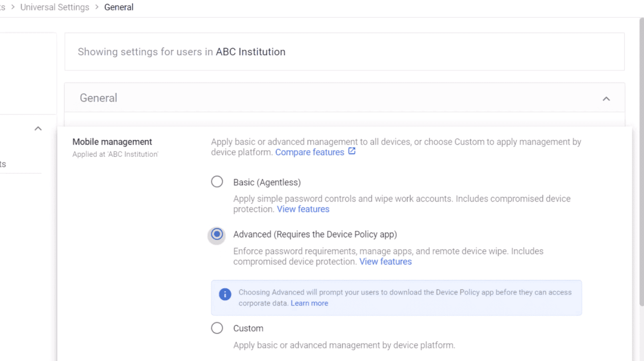The height and width of the screenshot is (361, 644).
Task: Click the General breadcrumb item
Action: click(119, 7)
